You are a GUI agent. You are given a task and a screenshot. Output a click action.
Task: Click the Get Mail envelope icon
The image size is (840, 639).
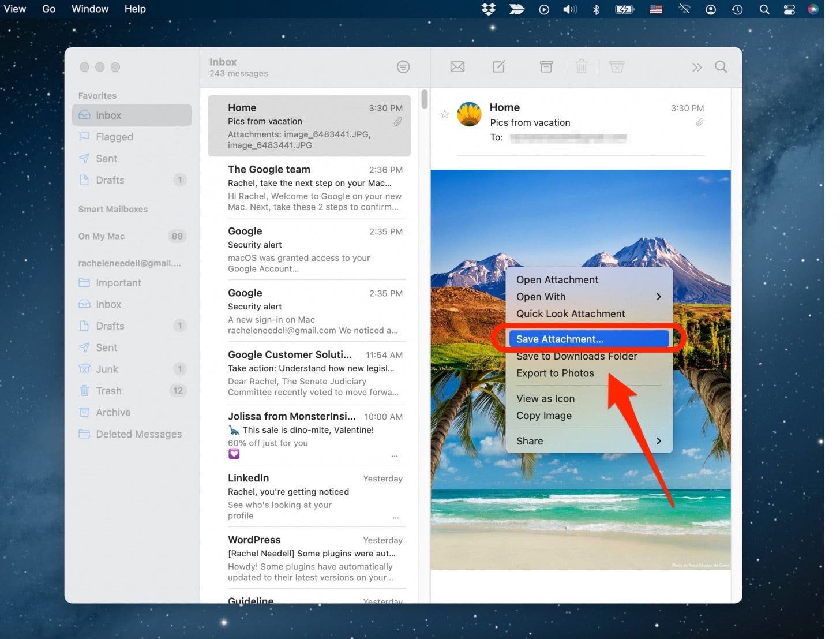click(x=457, y=67)
